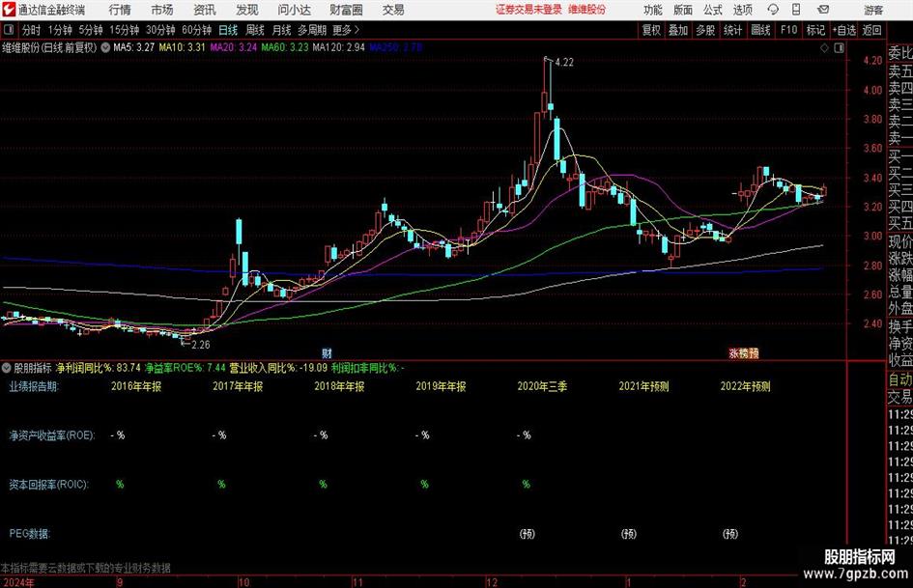Screen dimensions: 913x588
Task: Click the diamond icon above the chart
Action: point(824,48)
